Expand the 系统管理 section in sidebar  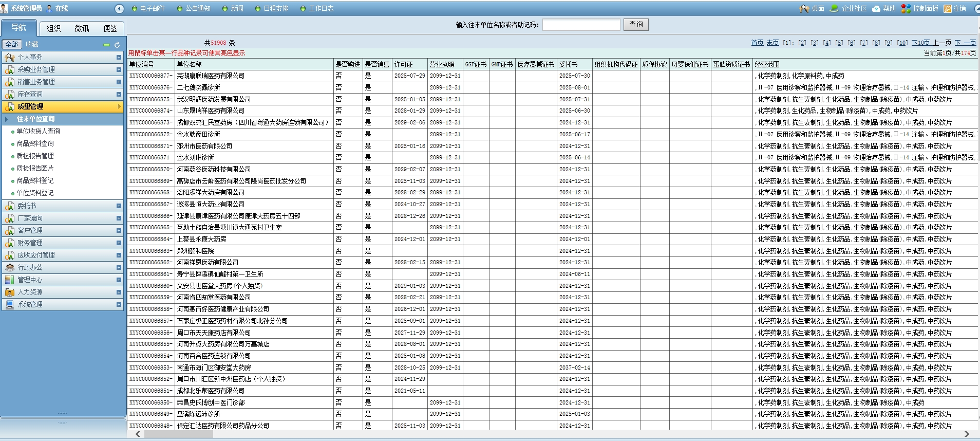pyautogui.click(x=119, y=305)
